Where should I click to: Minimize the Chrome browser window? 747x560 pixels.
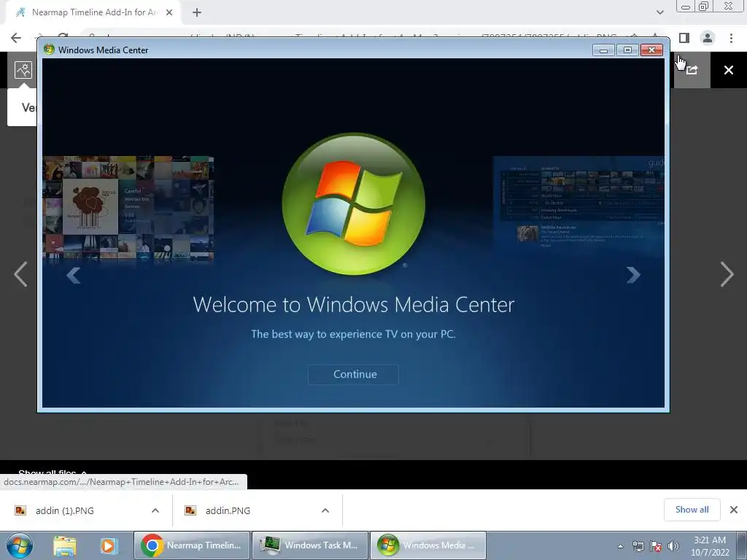click(686, 6)
